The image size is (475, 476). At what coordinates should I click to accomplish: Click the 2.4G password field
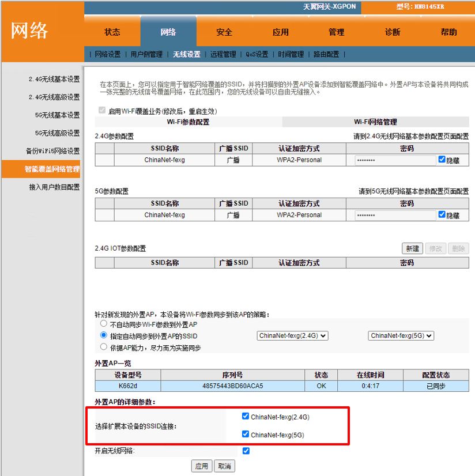pos(395,160)
